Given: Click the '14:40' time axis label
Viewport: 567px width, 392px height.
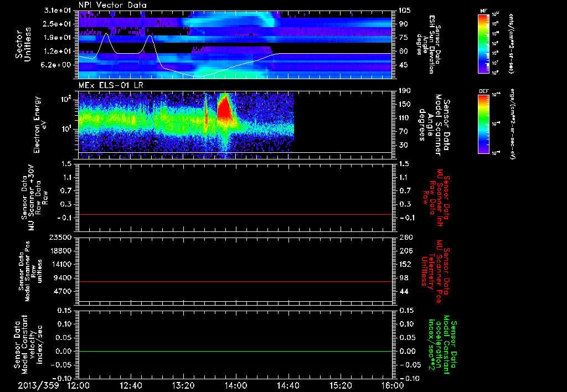Looking at the screenshot, I should (x=288, y=385).
